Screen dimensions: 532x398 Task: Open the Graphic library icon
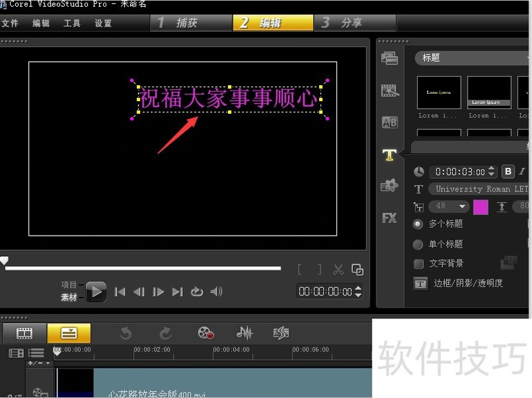pos(389,186)
